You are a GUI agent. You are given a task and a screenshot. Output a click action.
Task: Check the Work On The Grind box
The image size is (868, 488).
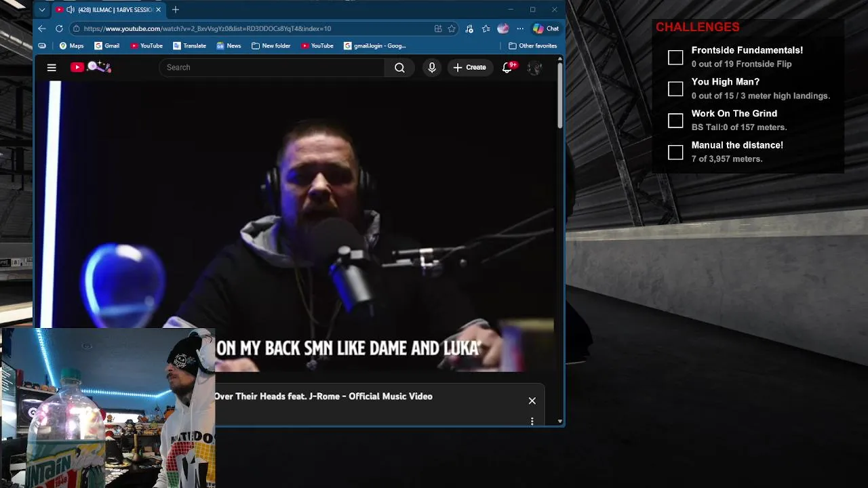click(x=675, y=121)
